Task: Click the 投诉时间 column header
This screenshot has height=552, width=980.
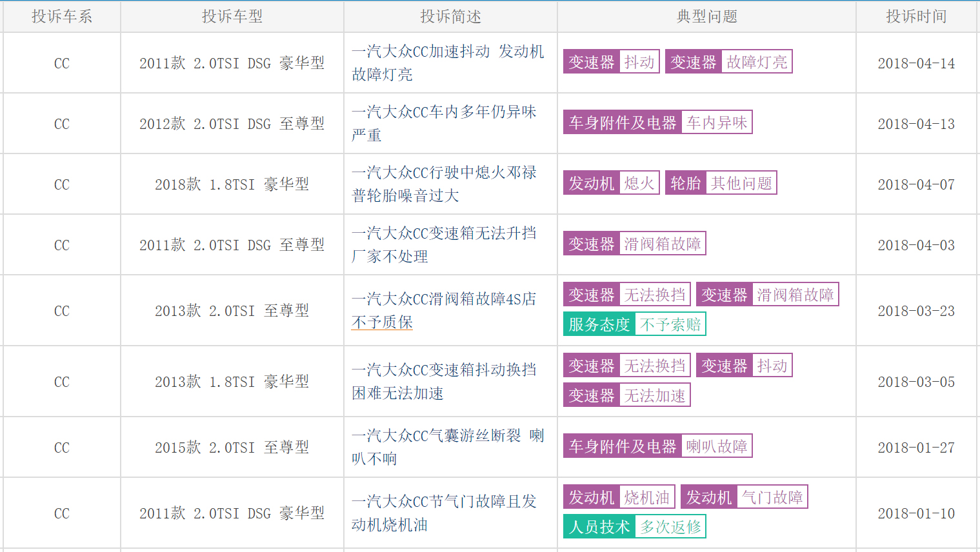Action: click(x=916, y=17)
